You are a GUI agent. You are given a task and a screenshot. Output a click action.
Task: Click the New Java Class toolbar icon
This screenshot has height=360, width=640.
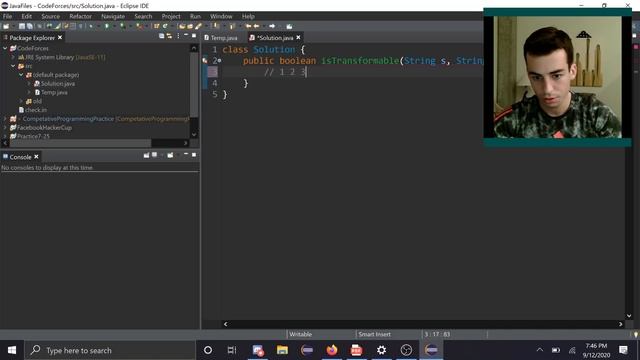165,26
